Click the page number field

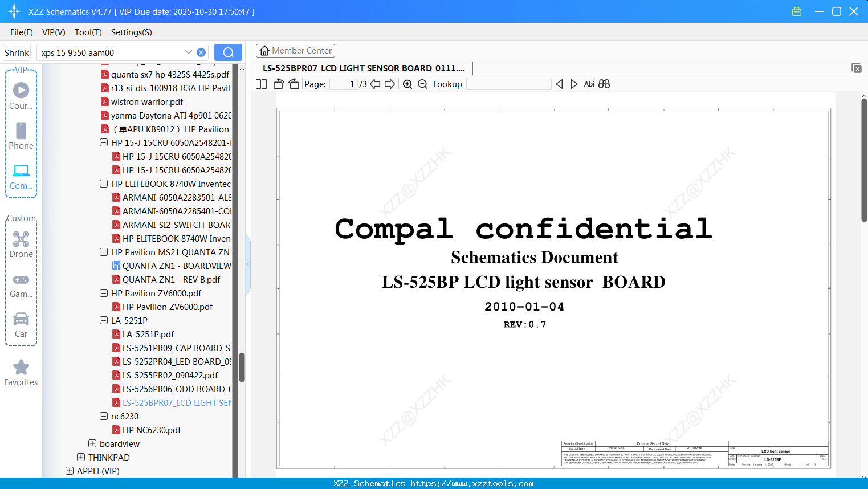click(x=344, y=84)
